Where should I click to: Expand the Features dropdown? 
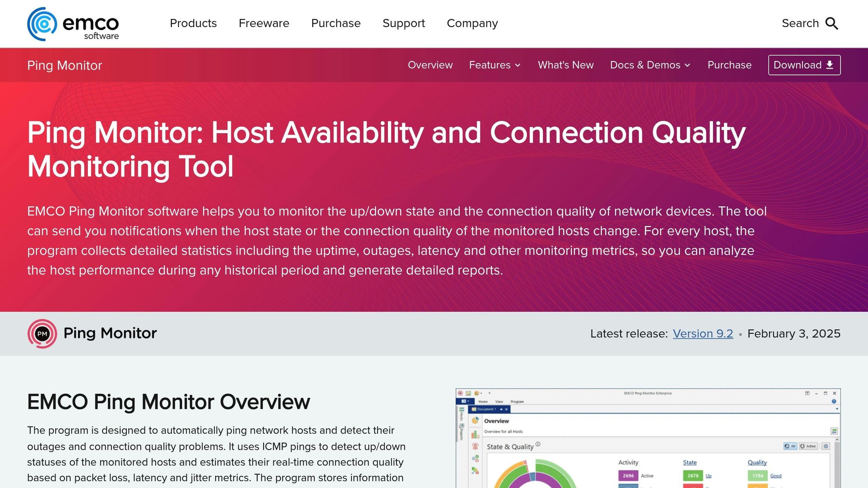495,65
